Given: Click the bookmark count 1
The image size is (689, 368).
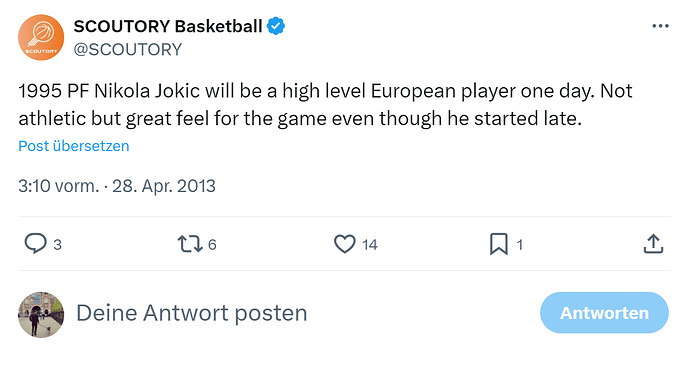Looking at the screenshot, I should tap(519, 244).
